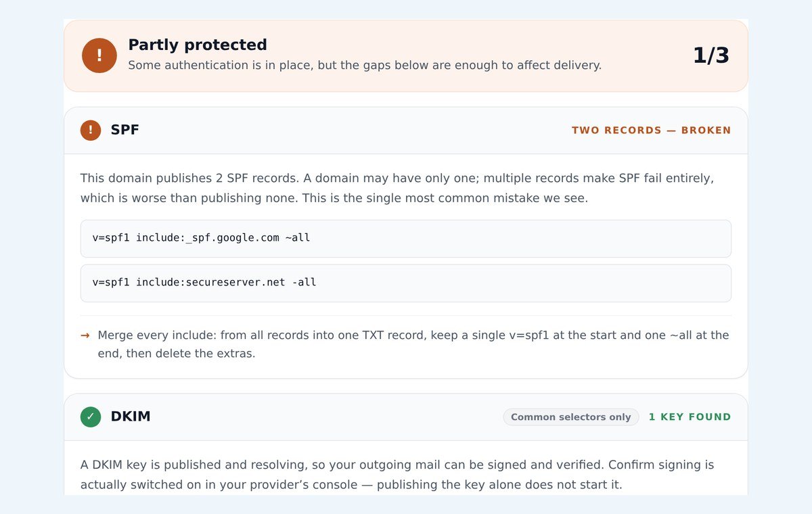Click the "This domain publishes 2 SPF records" paragraph
Screen dimensions: 812x514
click(397, 189)
